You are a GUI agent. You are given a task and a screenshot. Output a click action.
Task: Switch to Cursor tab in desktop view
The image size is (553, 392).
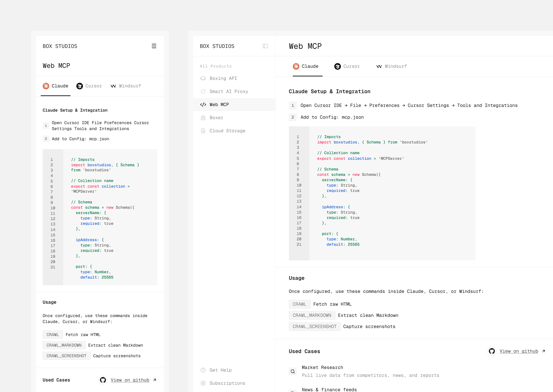(347, 66)
